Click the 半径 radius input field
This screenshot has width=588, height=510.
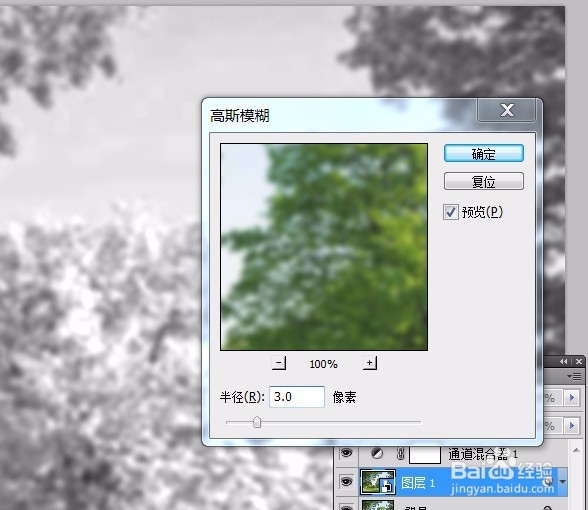point(297,397)
